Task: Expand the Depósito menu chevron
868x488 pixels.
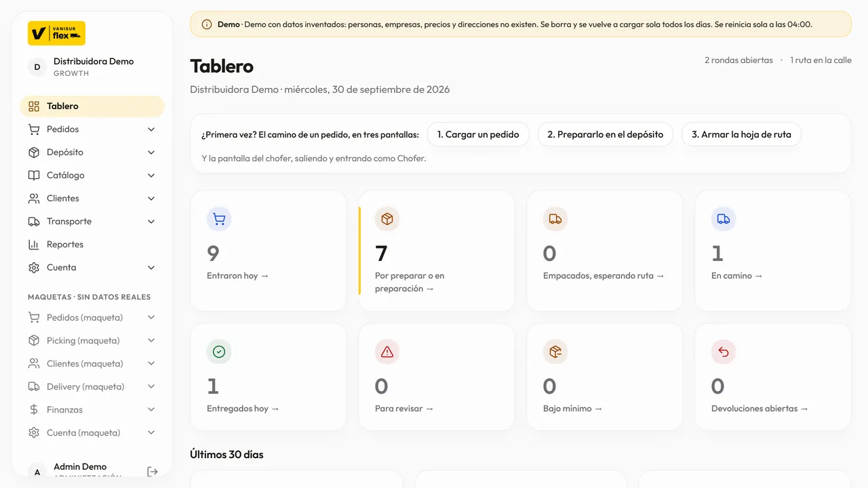Action: [x=151, y=152]
